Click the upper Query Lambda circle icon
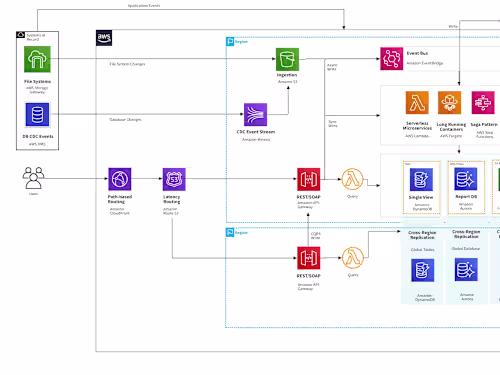 [352, 179]
